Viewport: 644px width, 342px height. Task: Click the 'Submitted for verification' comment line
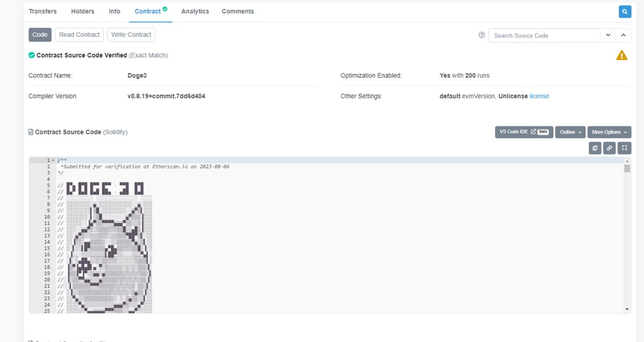[x=145, y=167]
